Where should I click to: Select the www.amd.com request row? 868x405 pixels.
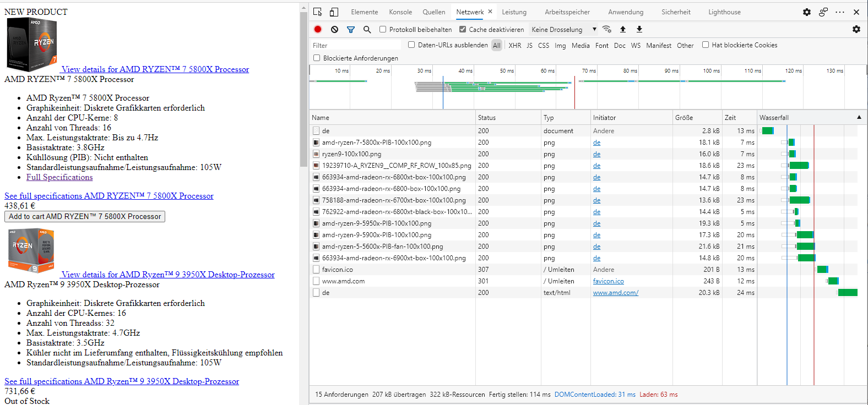(533, 281)
